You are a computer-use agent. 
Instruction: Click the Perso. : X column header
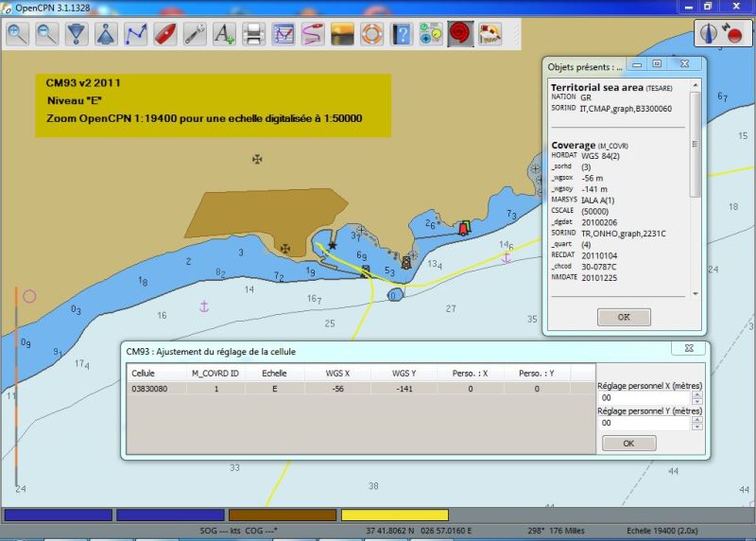tap(470, 373)
